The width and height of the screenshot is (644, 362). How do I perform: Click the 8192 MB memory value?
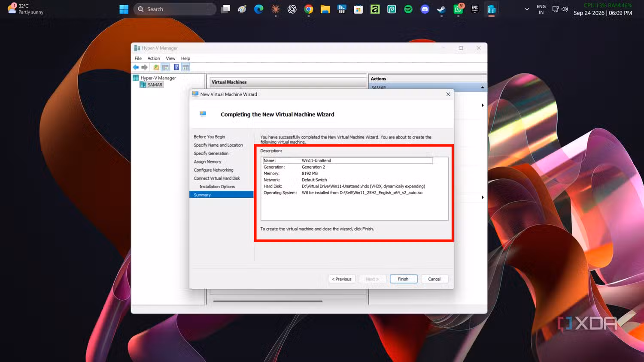tap(310, 173)
